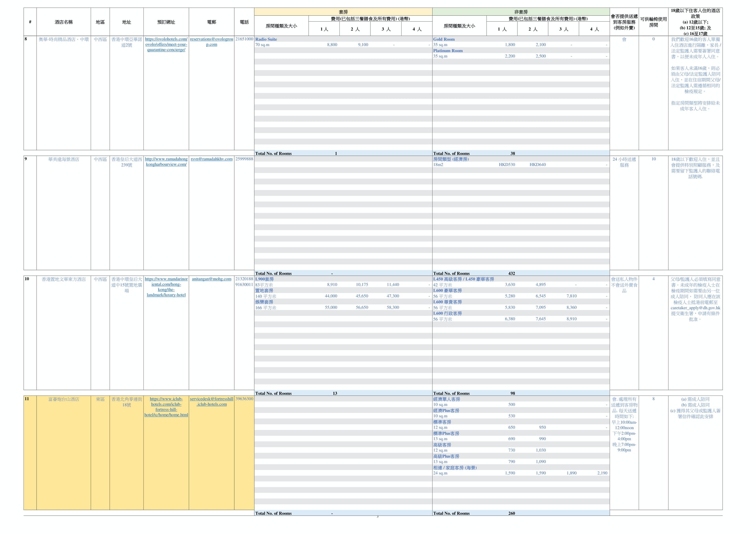Select the 經濟單人客房 room type

coord(447,399)
